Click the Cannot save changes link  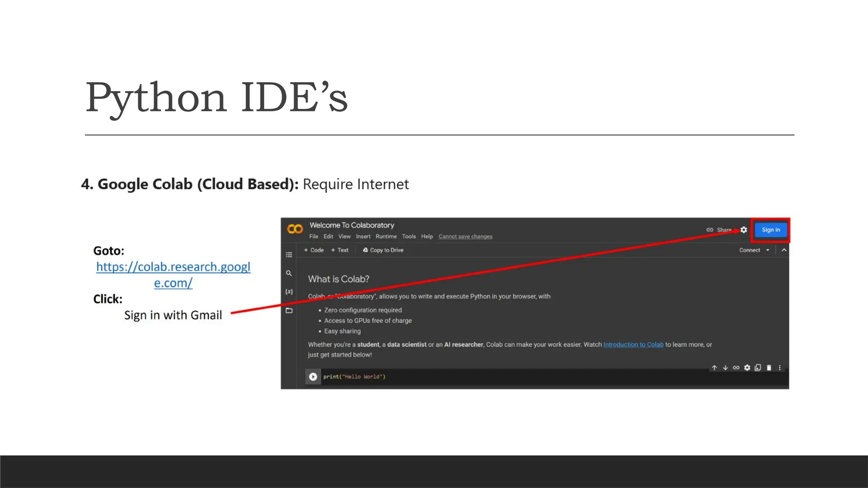click(465, 236)
